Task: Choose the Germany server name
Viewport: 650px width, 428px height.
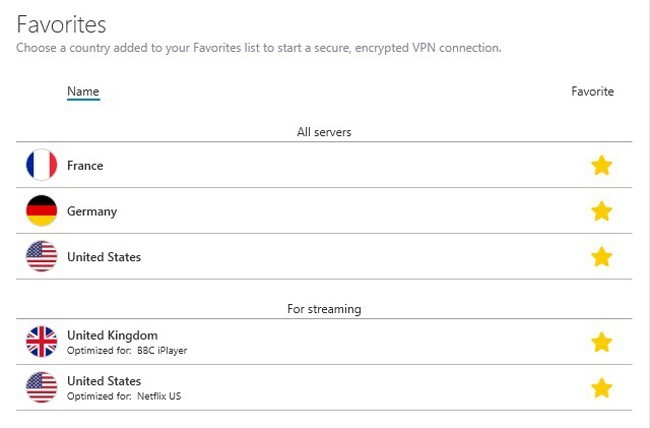Action: (92, 212)
